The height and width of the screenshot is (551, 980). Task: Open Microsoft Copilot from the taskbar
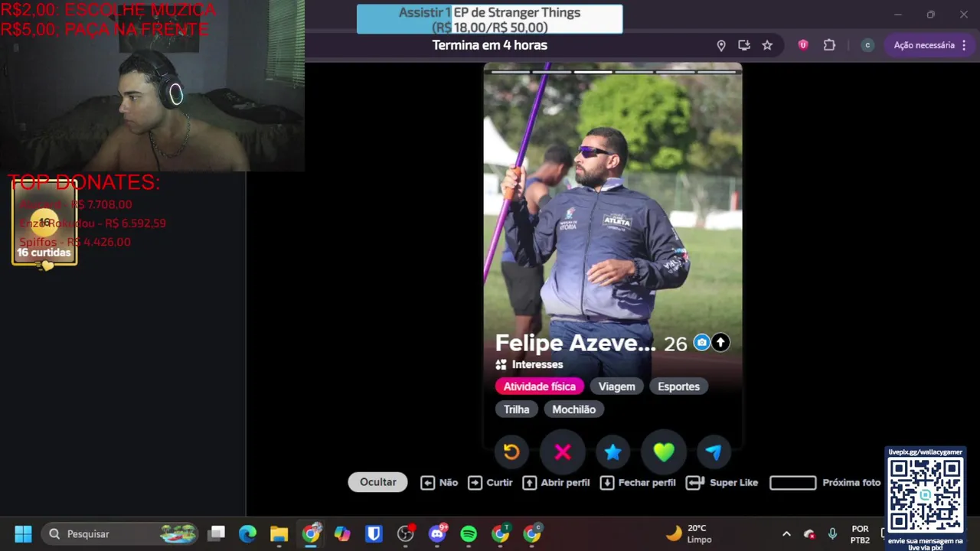(342, 534)
